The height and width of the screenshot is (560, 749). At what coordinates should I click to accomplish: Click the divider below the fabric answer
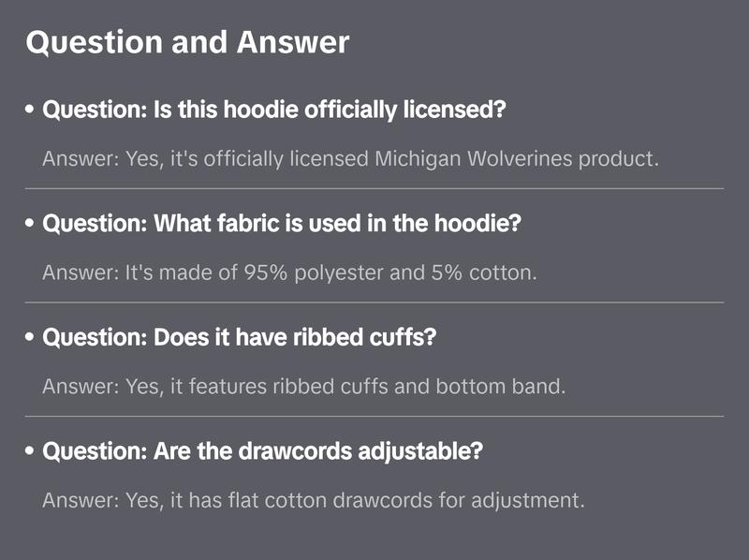374,302
